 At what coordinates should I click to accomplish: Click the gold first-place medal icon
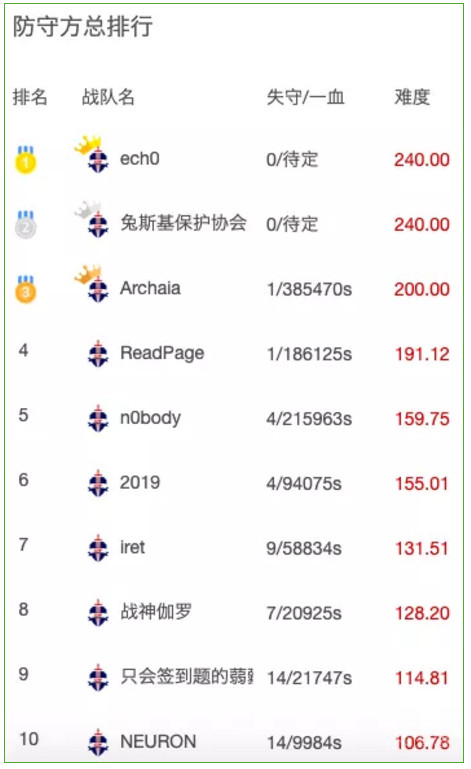coord(26,159)
